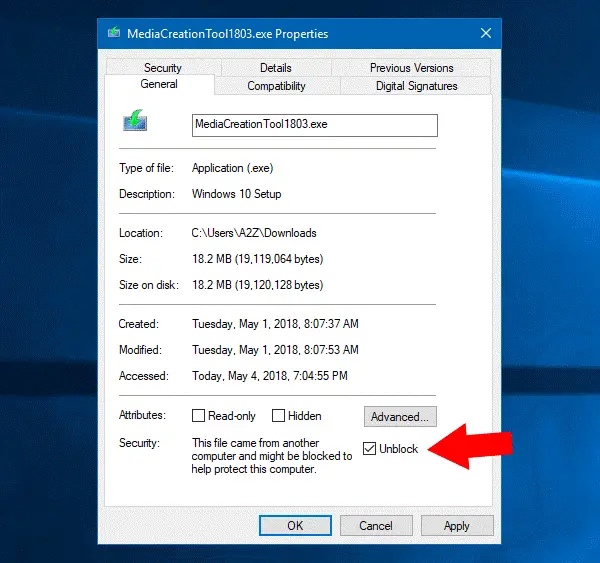Image resolution: width=600 pixels, height=563 pixels.
Task: Click the Accessed date value 7:04:55 PM
Action: click(x=270, y=375)
